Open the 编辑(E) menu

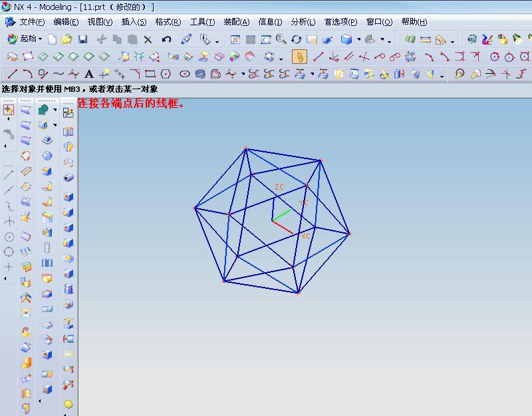(66, 22)
